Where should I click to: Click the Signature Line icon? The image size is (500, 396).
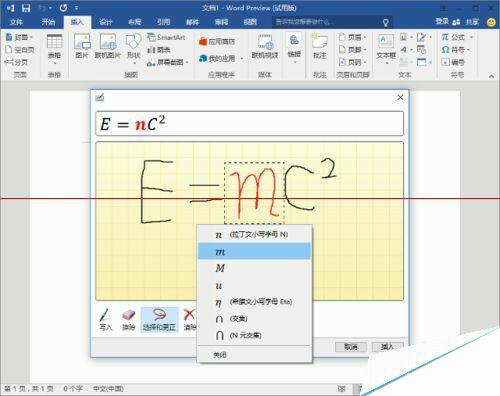(x=423, y=37)
